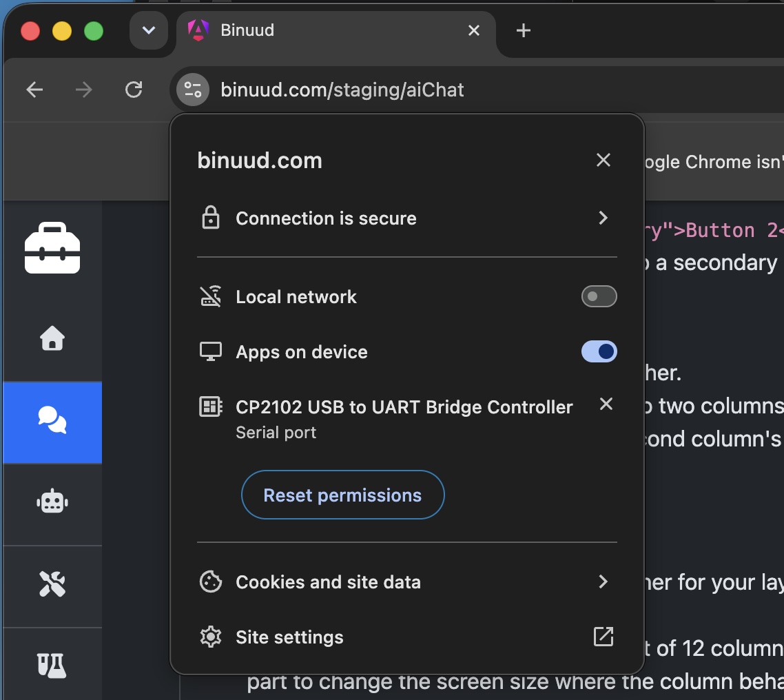Open Site settings
This screenshot has height=700, width=784.
click(407, 637)
